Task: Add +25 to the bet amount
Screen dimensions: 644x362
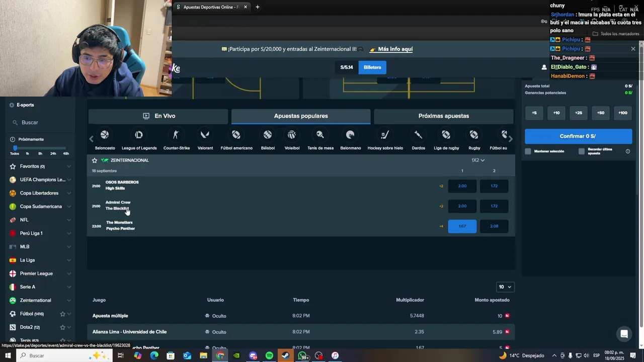Action: tap(579, 113)
